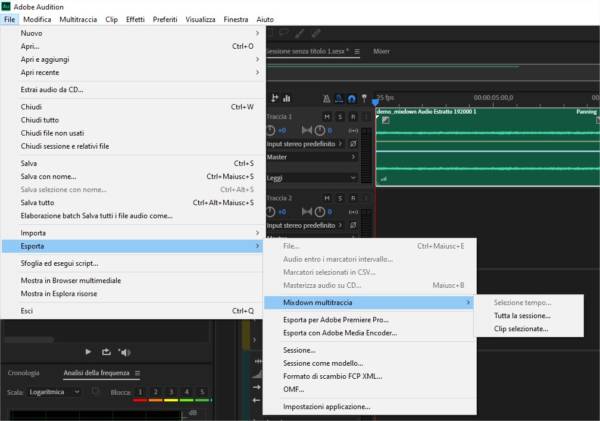Screen dimensions: 600x421
Task: Adjust Traccia 2 volume knob
Action: [x=271, y=212]
